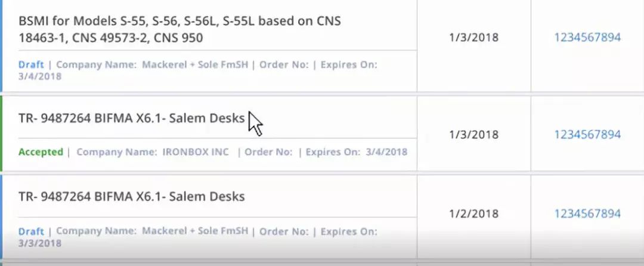Open the 1234567894 link in the BSMI row
The image size is (644, 266).
(x=587, y=38)
